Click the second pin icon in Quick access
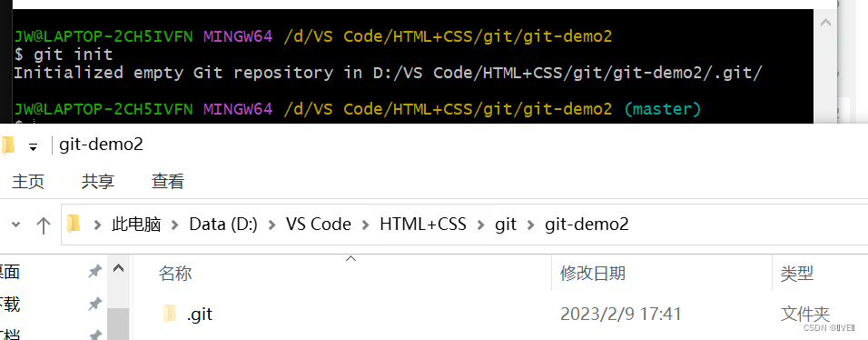 click(x=95, y=304)
